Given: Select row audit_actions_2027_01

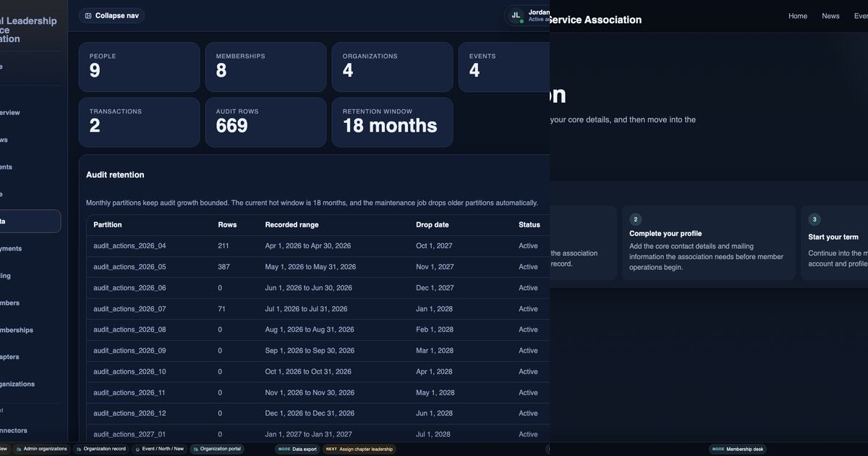Looking at the screenshot, I should tap(318, 434).
